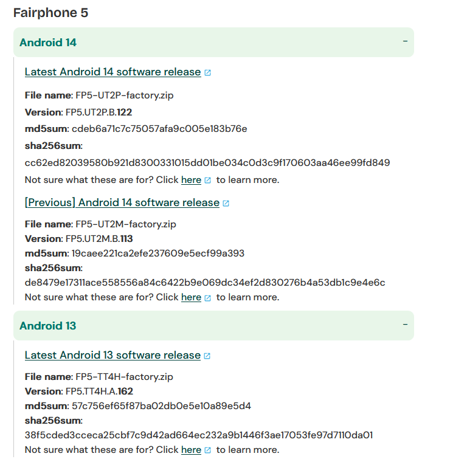Click file name FP5-TT4H-factory.zip
Viewport: 453px width, 476px height.
click(x=124, y=377)
